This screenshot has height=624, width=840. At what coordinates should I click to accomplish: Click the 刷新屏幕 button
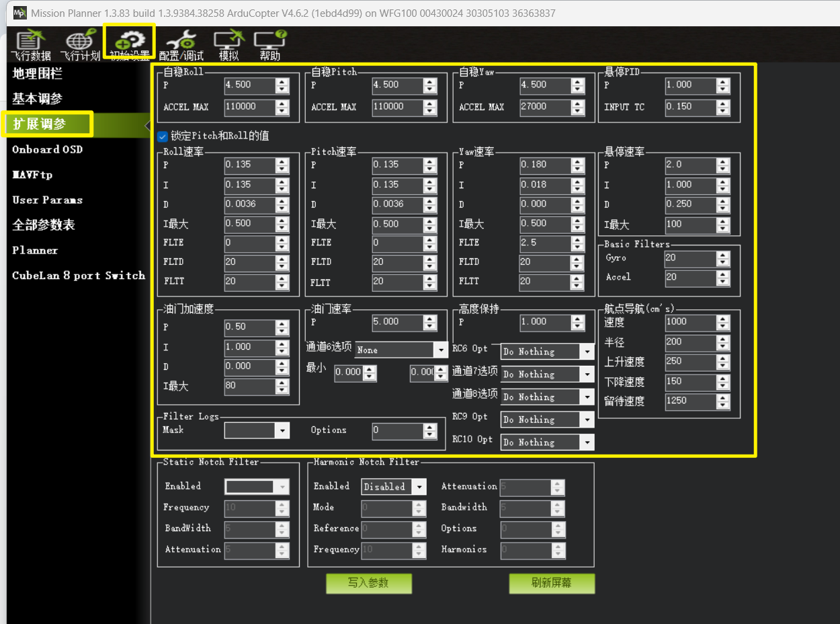tap(551, 583)
